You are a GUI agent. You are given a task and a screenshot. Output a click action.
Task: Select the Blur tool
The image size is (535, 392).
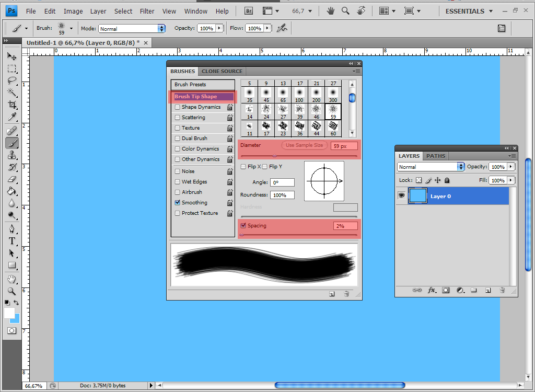coord(12,203)
